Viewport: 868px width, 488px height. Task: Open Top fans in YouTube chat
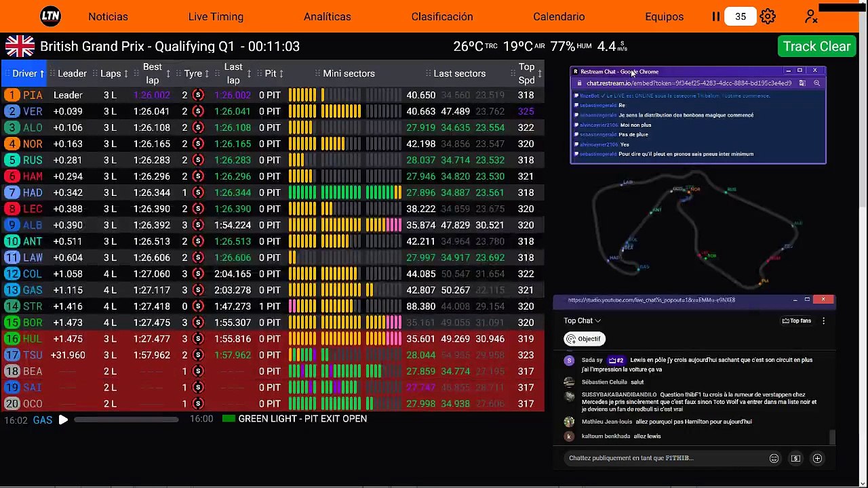pos(797,321)
